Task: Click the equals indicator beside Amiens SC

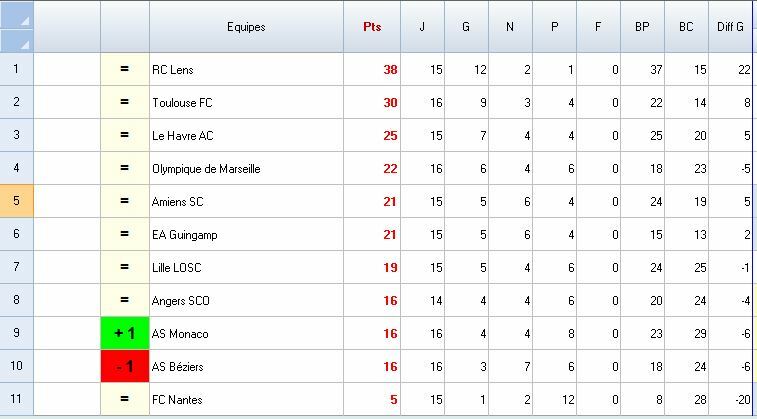Action: pyautogui.click(x=125, y=201)
